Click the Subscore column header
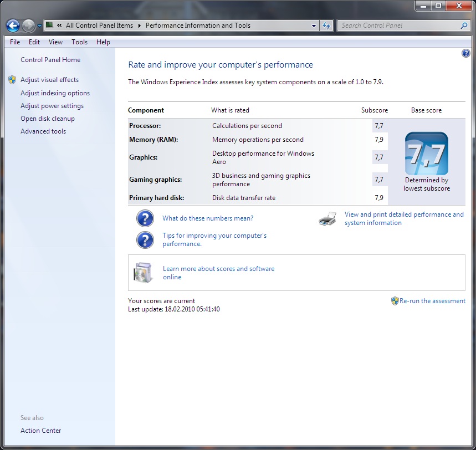This screenshot has height=450, width=476. 374,110
